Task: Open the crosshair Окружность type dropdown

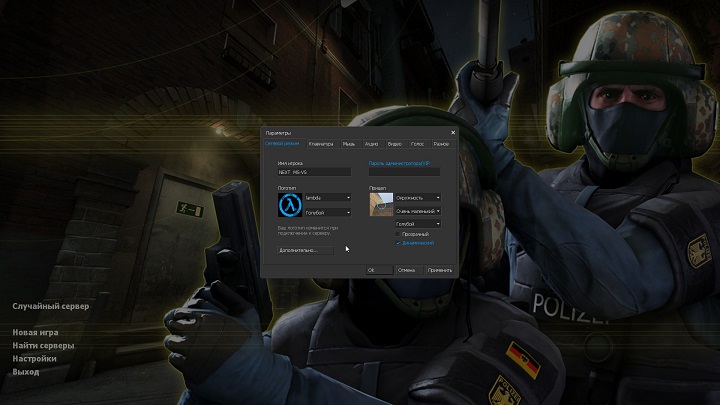Action: point(418,198)
